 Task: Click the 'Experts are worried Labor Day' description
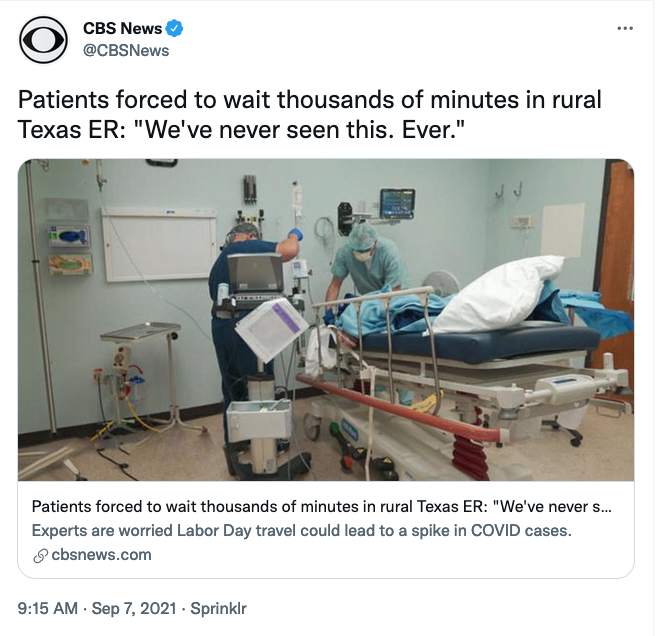coord(302,530)
